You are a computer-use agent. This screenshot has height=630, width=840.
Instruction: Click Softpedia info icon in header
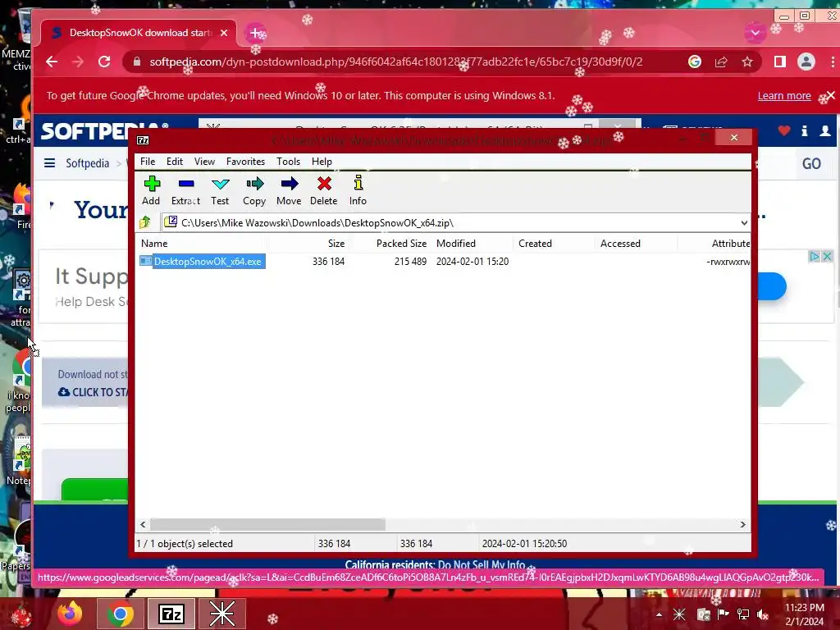click(804, 130)
